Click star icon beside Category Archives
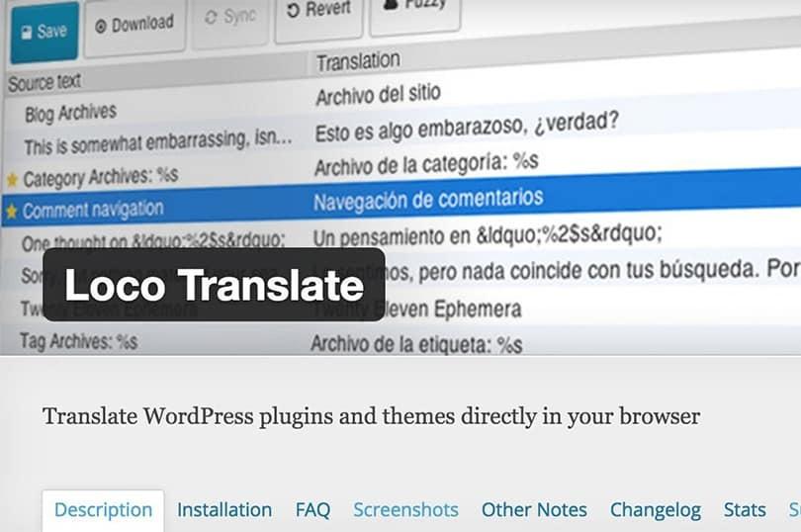The height and width of the screenshot is (532, 801). 12,180
